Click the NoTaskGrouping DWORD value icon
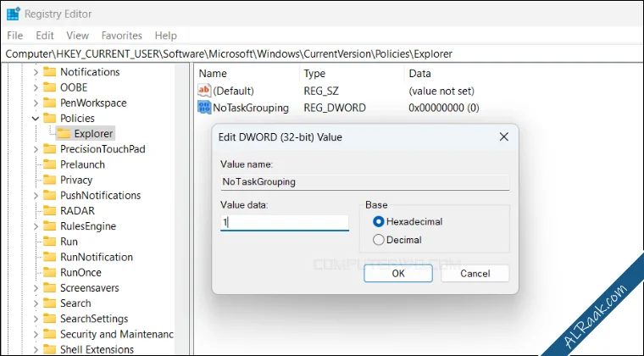Image resolution: width=644 pixels, height=356 pixels. (204, 108)
